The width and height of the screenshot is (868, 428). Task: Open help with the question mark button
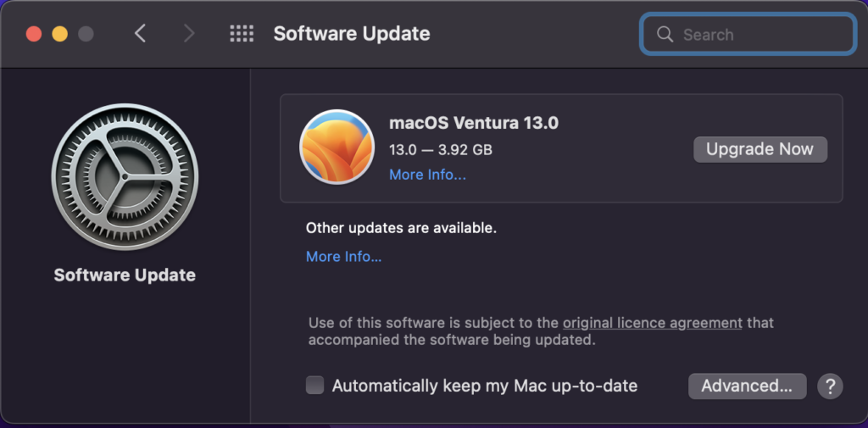click(830, 386)
